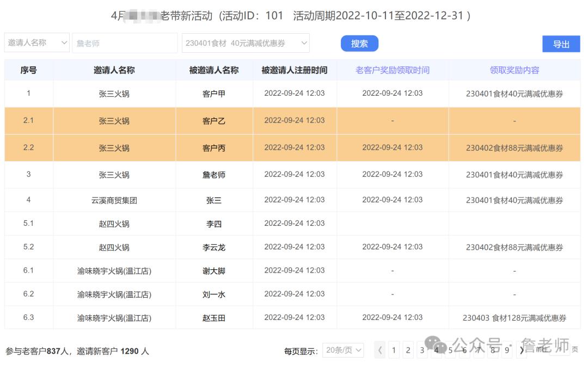Screen dimensions: 588x369
Task: Click the chevron on the coupon filter
Action: 303,42
